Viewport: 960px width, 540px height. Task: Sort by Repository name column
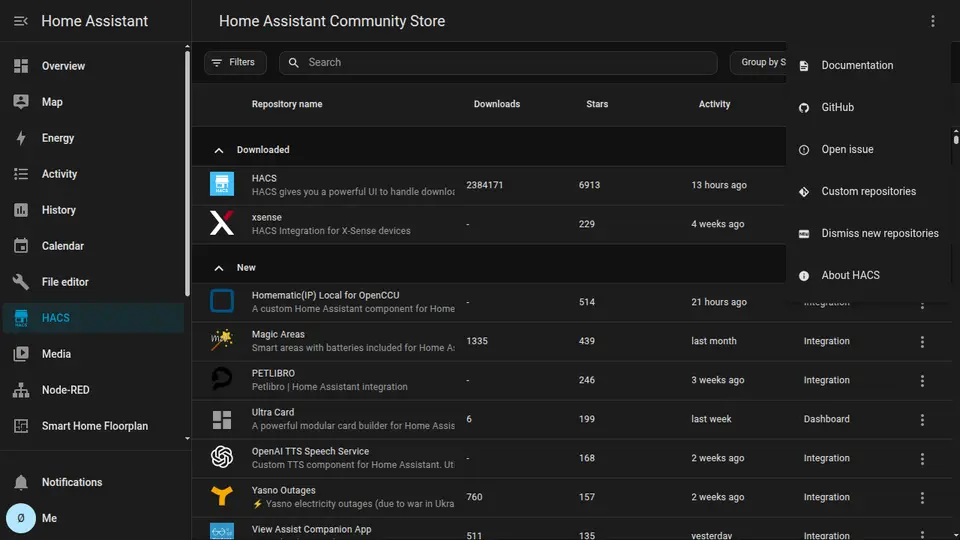[x=287, y=104]
